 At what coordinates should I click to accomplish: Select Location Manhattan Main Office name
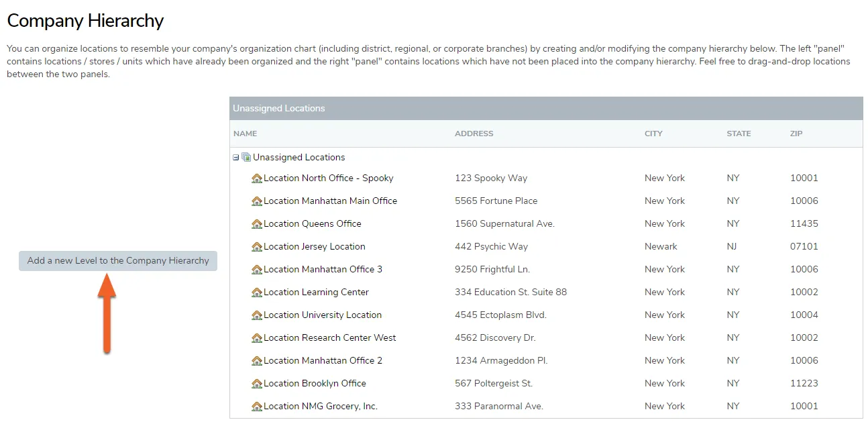click(x=330, y=201)
